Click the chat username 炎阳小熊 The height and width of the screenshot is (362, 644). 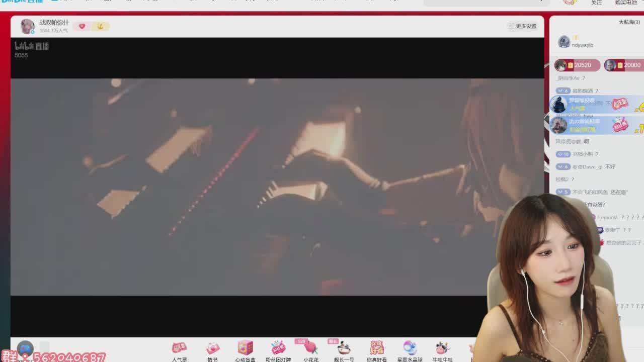582,154
